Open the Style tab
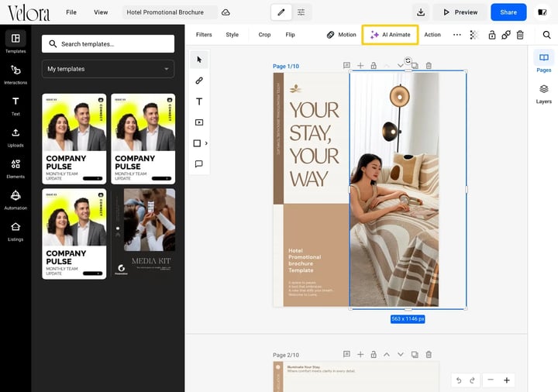Image resolution: width=558 pixels, height=392 pixels. point(232,35)
